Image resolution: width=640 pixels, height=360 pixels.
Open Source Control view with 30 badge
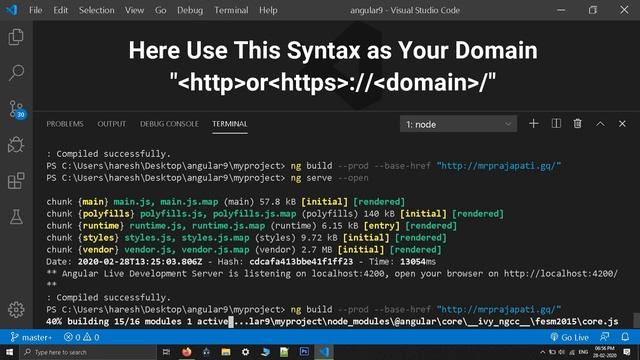click(17, 109)
